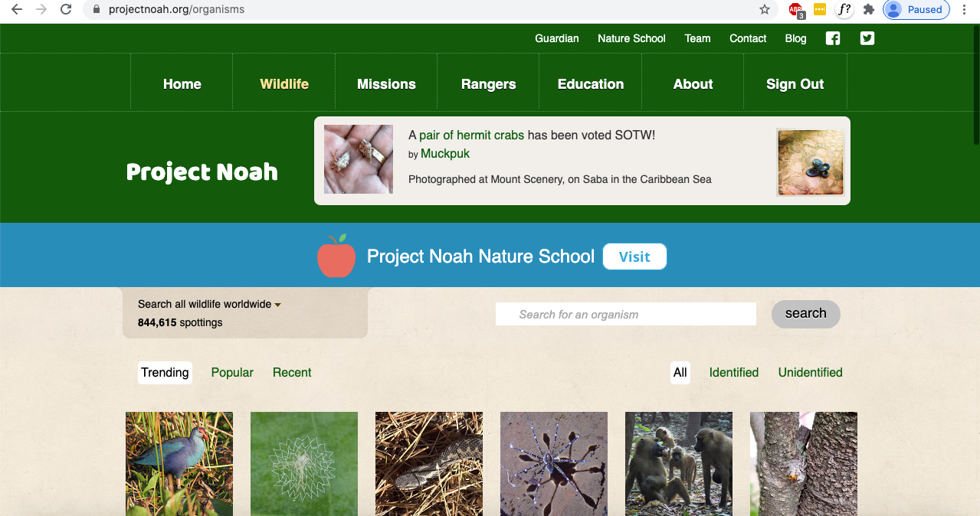Viewport: 980px width, 516px height.
Task: Reload the page with the refresh icon
Action: [x=66, y=10]
